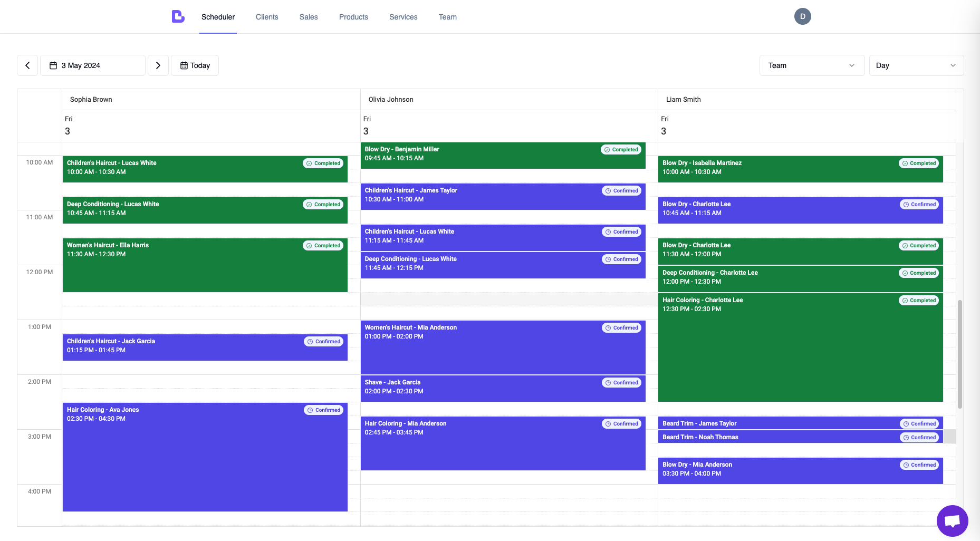
Task: Open the Day view dropdown
Action: [x=916, y=65]
